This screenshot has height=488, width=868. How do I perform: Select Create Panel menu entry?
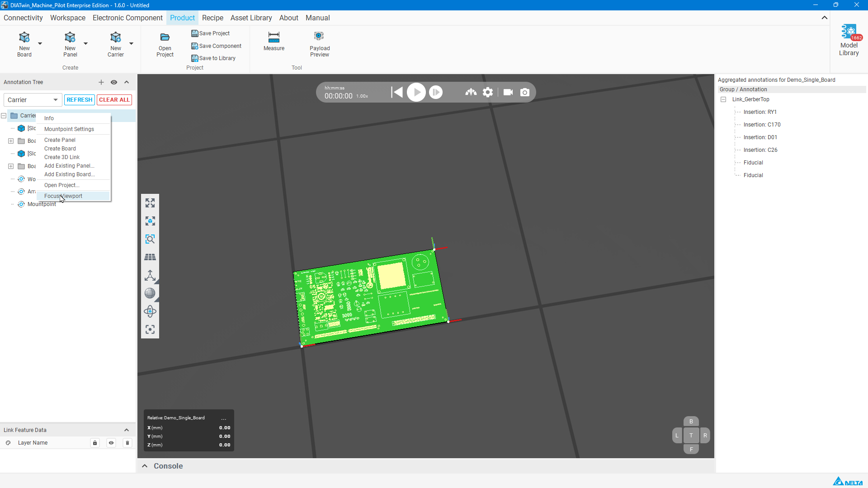pos(74,140)
